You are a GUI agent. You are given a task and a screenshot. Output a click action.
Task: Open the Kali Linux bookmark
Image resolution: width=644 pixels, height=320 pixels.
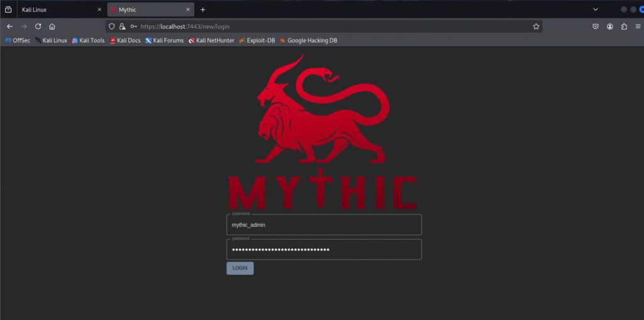pyautogui.click(x=51, y=40)
